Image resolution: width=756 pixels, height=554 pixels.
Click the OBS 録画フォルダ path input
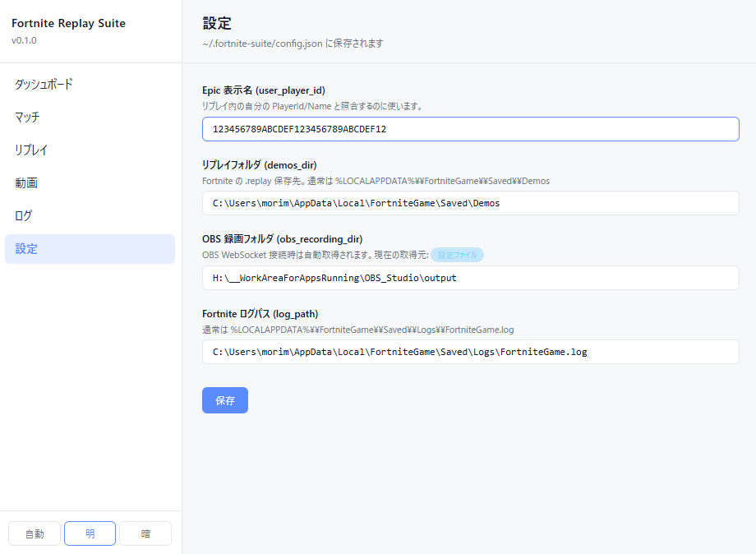470,278
